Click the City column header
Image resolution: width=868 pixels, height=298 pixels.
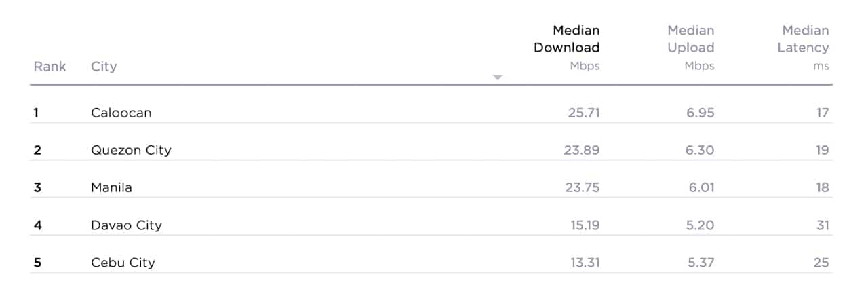pyautogui.click(x=104, y=67)
